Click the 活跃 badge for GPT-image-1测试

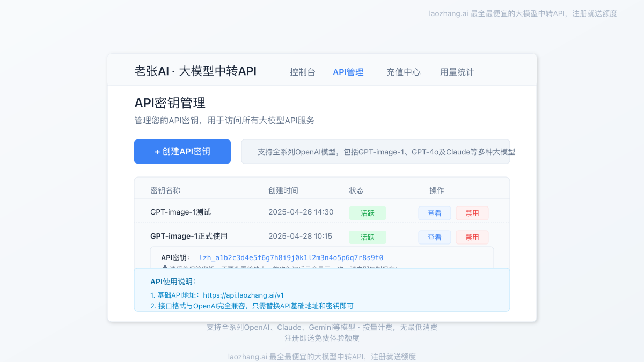(x=368, y=213)
